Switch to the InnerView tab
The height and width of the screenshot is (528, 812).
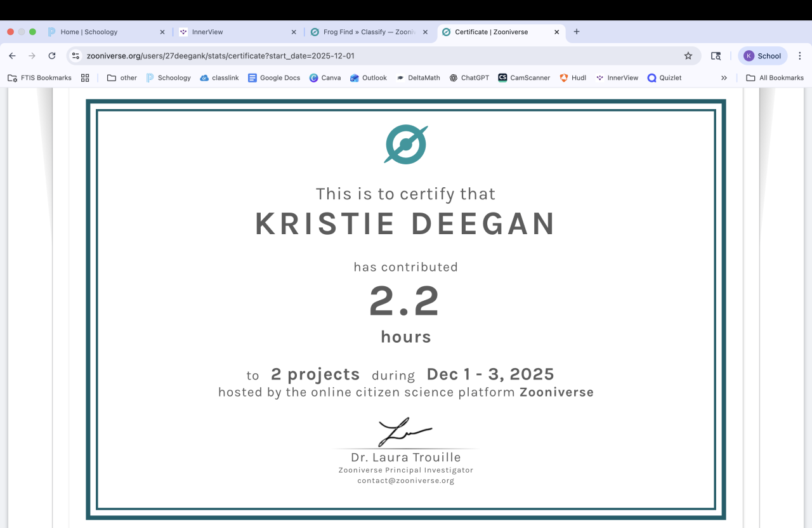coord(237,32)
